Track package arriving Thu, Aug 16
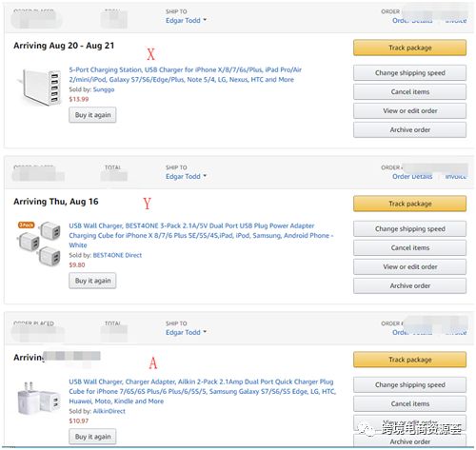Screen dimensions: 476x450 409,204
